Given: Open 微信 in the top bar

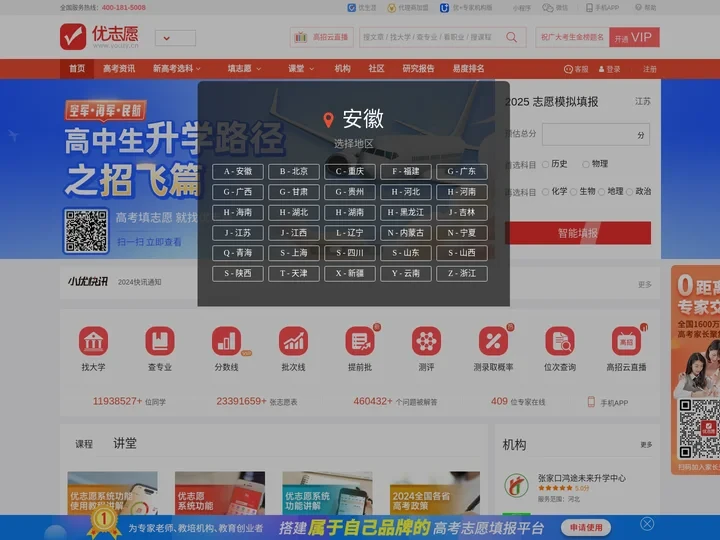Looking at the screenshot, I should point(555,7).
